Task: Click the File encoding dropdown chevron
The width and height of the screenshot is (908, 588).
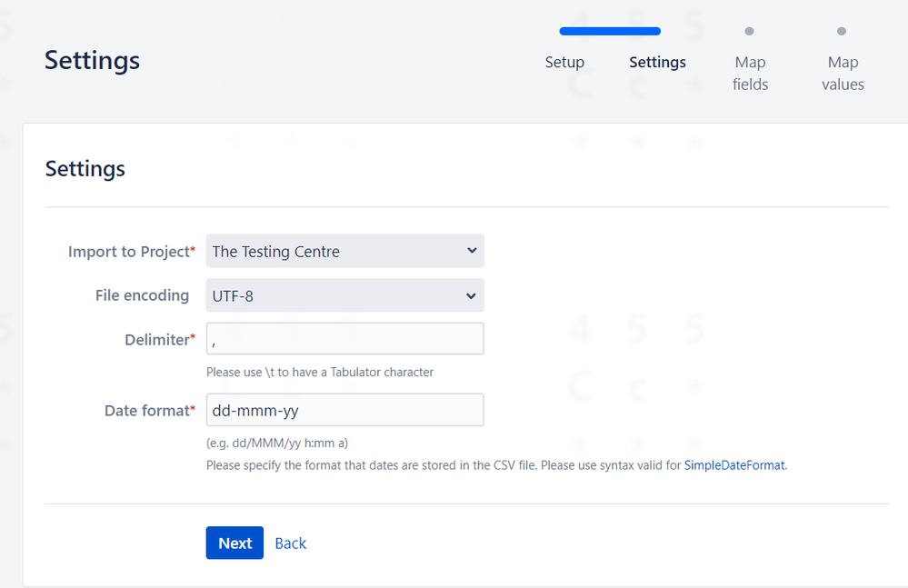Action: coord(471,295)
